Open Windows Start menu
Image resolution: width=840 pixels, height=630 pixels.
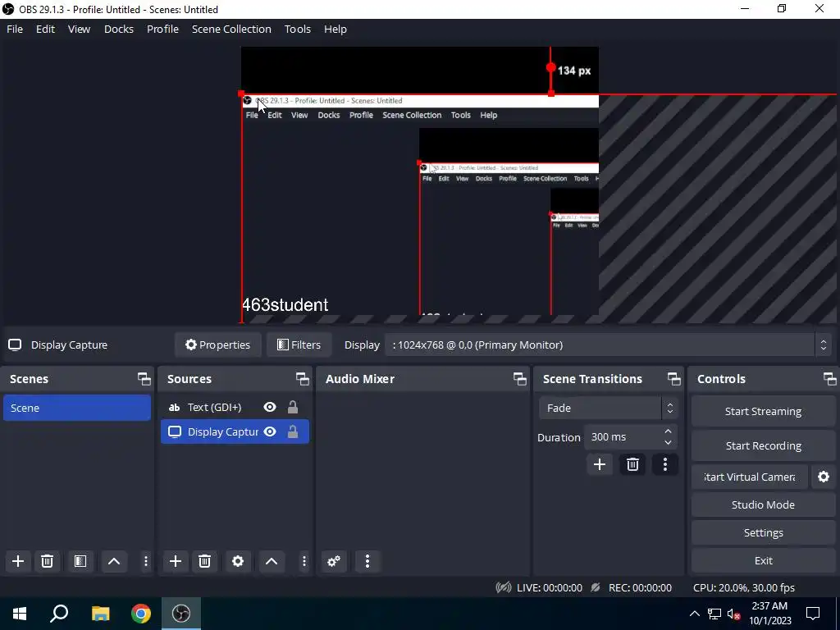coord(20,614)
